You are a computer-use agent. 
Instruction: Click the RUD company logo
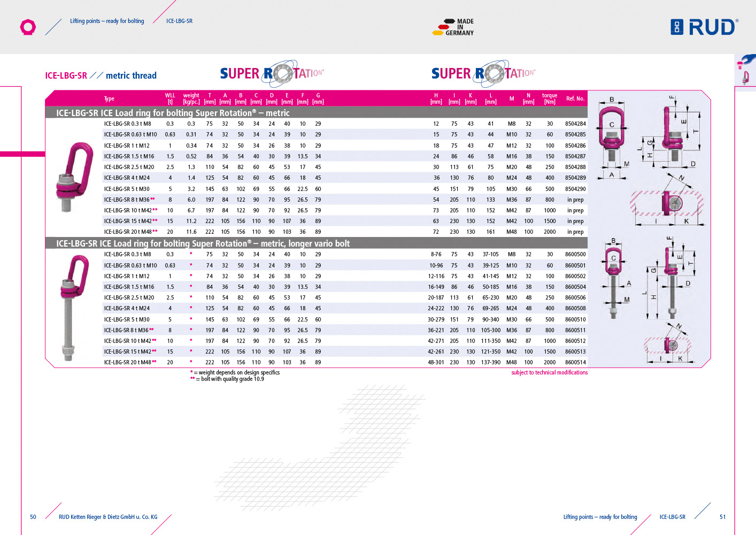pos(704,27)
